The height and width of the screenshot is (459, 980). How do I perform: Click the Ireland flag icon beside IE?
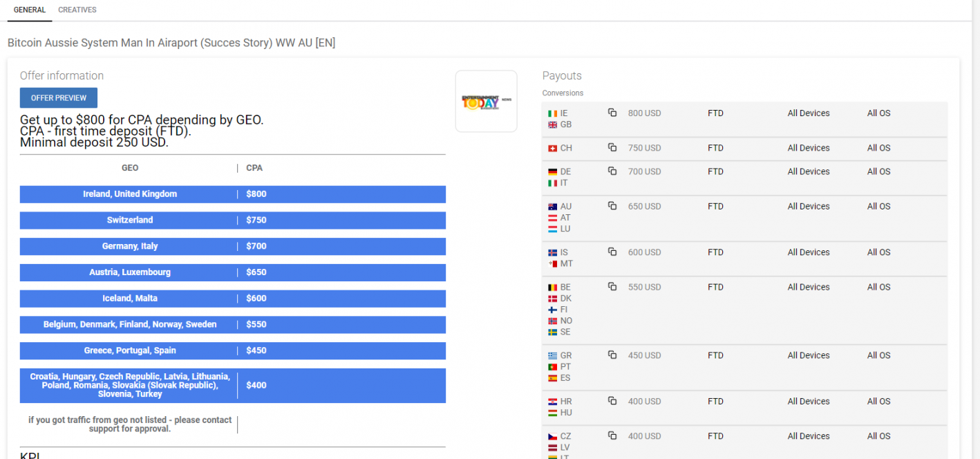tap(552, 113)
